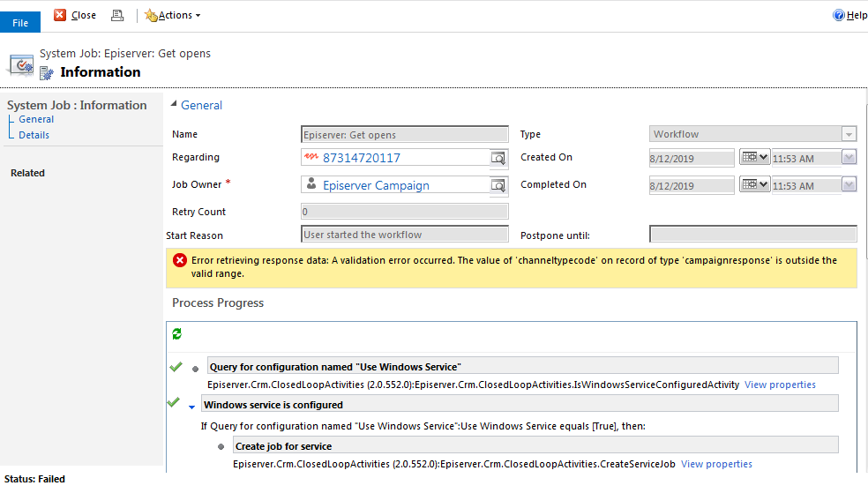Expand the Created On time dropdown
This screenshot has height=493, width=868.
(x=849, y=158)
